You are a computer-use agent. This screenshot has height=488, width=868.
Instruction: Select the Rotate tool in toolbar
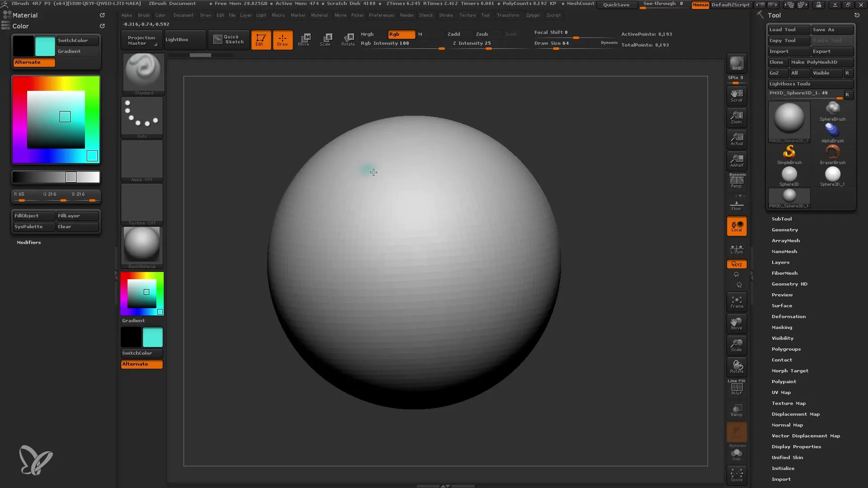coord(348,39)
